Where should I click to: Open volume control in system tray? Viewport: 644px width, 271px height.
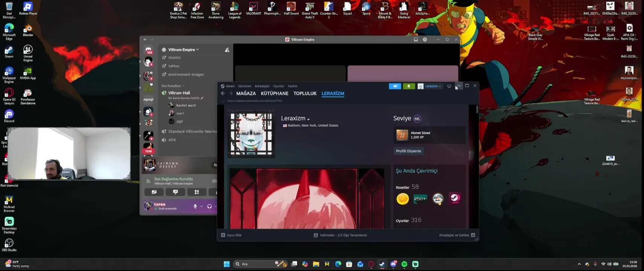609,264
